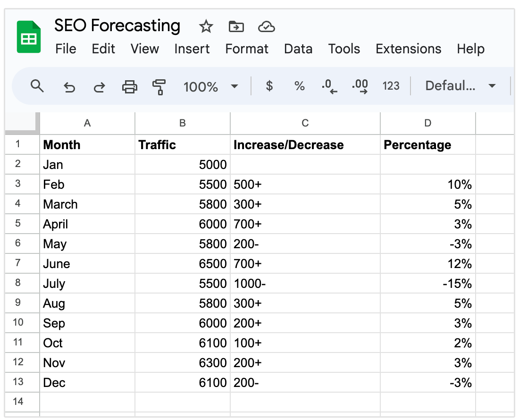Print the spreadsheet using printer icon

click(129, 86)
